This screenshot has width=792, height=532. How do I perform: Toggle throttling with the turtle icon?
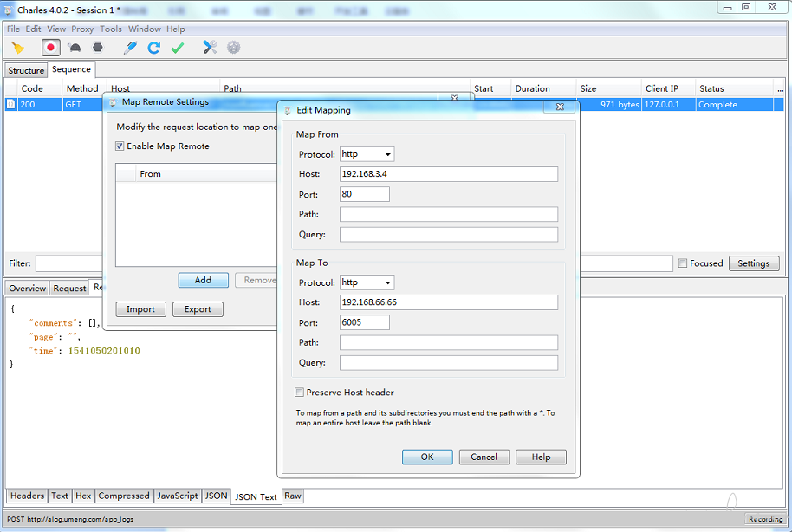pyautogui.click(x=75, y=48)
